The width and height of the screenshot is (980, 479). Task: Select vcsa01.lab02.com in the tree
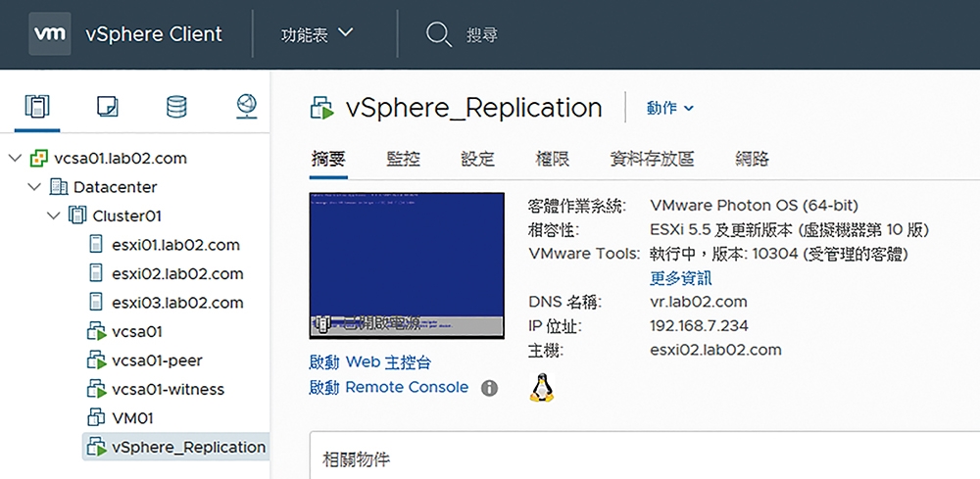tap(121, 159)
